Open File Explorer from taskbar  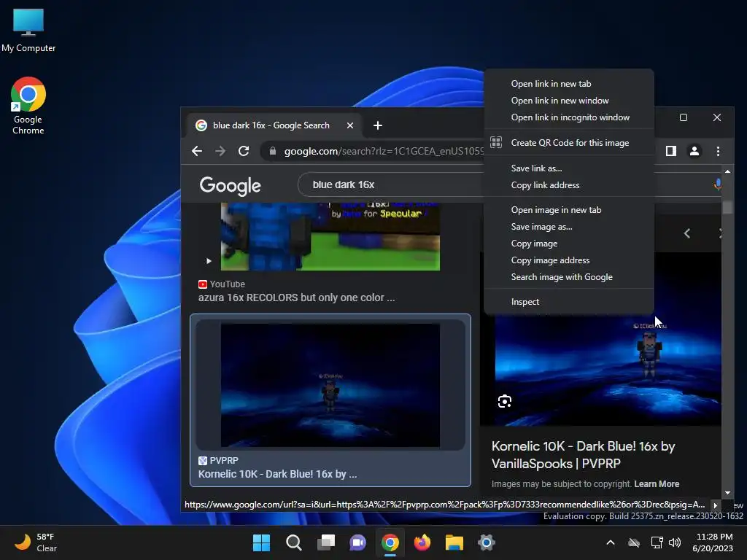(x=454, y=542)
